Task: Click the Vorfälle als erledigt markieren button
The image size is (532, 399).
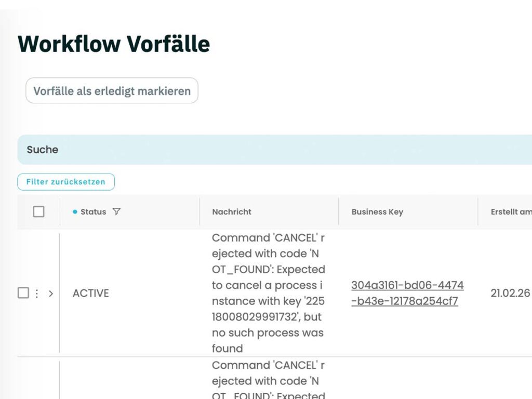Action: pos(112,90)
